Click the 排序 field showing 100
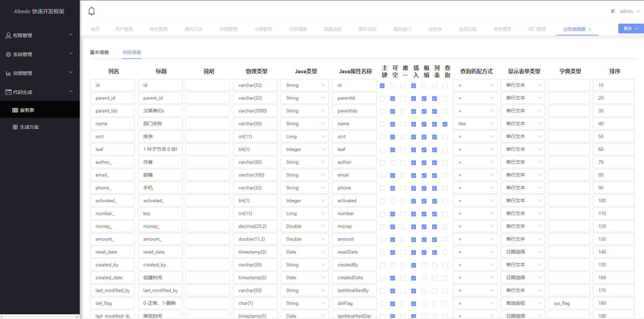The height and width of the screenshot is (319, 644). click(x=614, y=201)
